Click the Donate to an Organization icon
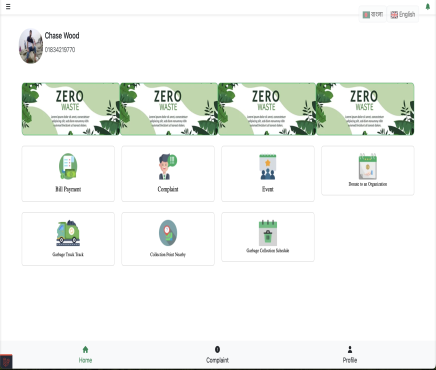Screen dimensions: 436x370 coord(368,166)
